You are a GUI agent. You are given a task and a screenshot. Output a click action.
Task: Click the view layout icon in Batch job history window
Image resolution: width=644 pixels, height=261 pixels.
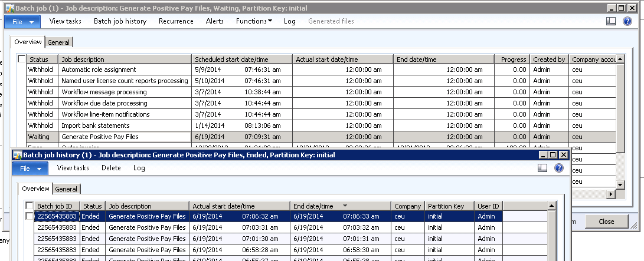[542, 168]
